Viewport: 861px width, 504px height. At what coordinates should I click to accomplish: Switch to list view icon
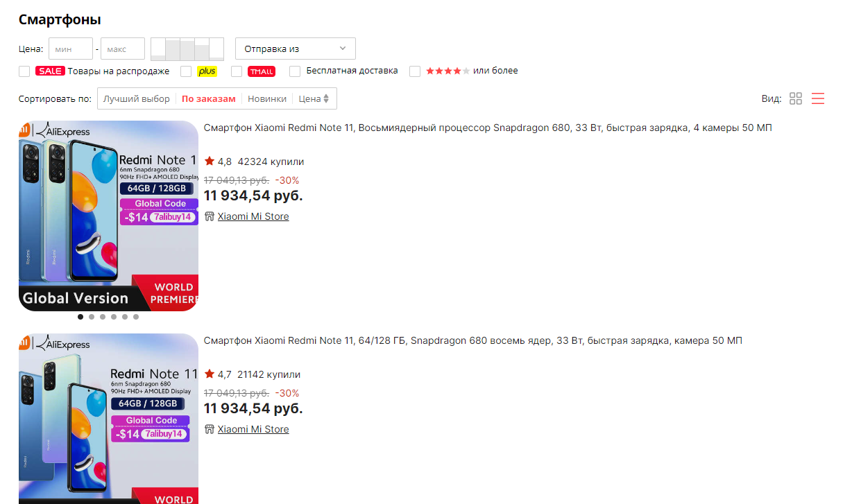(x=818, y=98)
